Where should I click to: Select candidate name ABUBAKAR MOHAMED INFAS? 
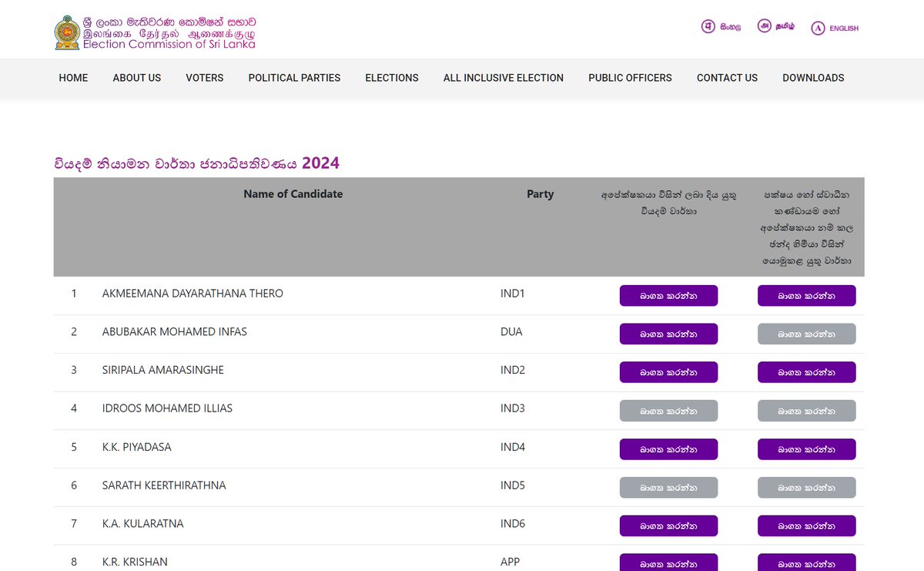tap(175, 332)
